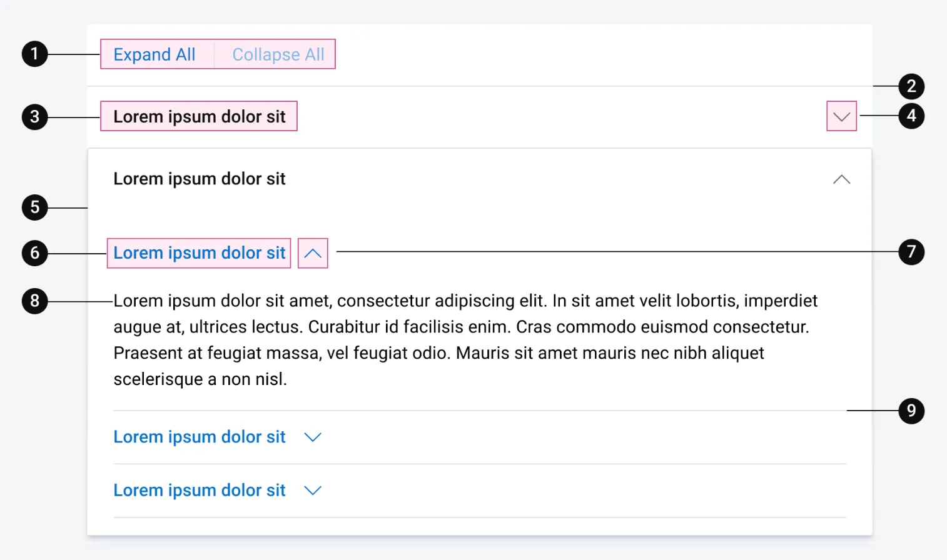947x560 pixels.
Task: Click the pink-highlighted blue nested heading link
Action: coord(199,253)
